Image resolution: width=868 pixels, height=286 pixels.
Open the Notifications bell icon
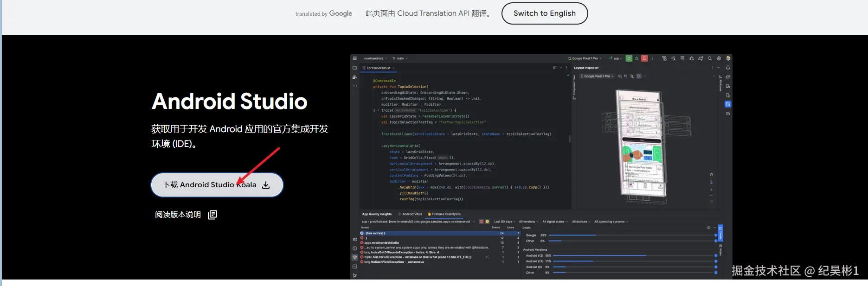click(728, 68)
